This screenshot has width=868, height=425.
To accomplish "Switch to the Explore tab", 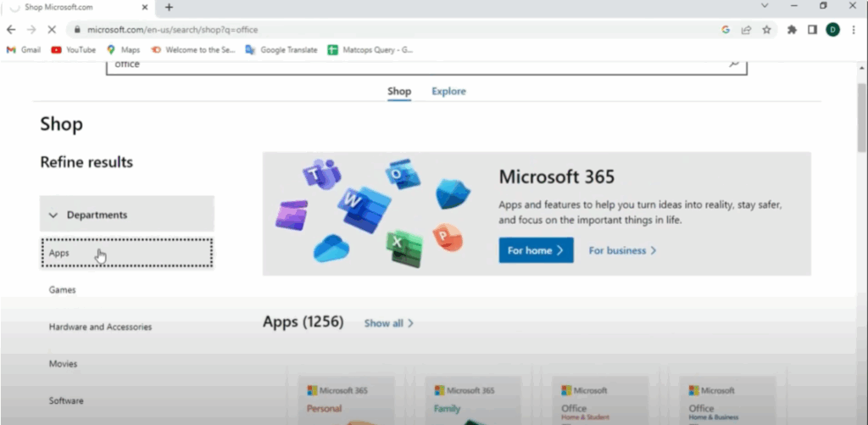I will coord(448,92).
